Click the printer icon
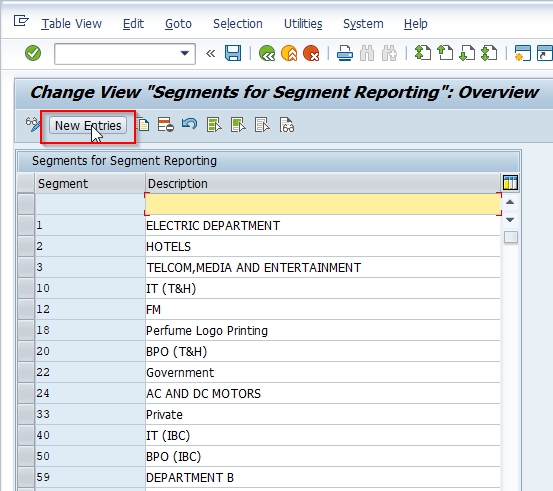This screenshot has width=553, height=491. [345, 54]
